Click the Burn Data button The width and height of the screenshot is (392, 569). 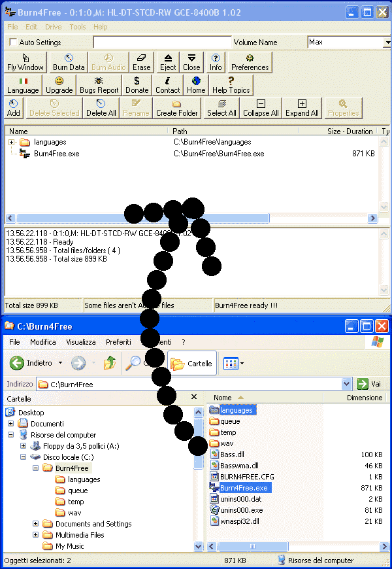[69, 62]
